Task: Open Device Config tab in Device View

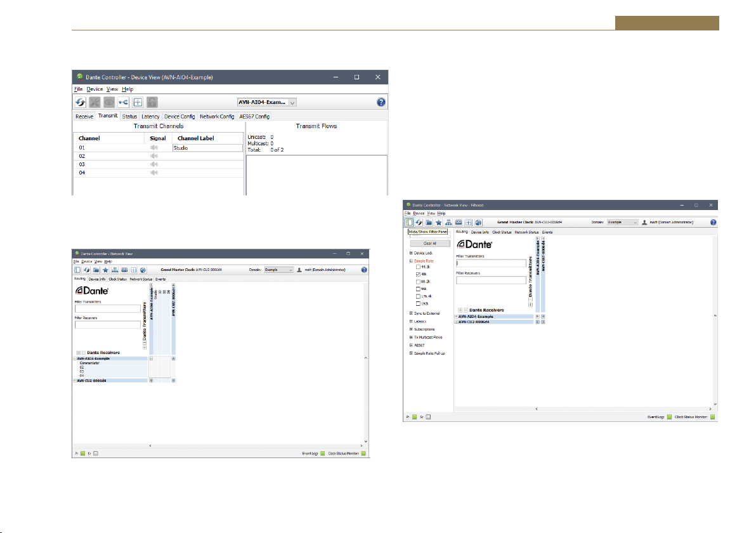Action: tap(179, 117)
